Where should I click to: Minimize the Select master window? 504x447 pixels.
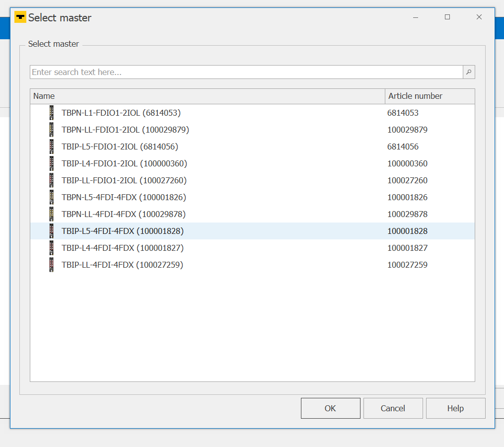416,17
